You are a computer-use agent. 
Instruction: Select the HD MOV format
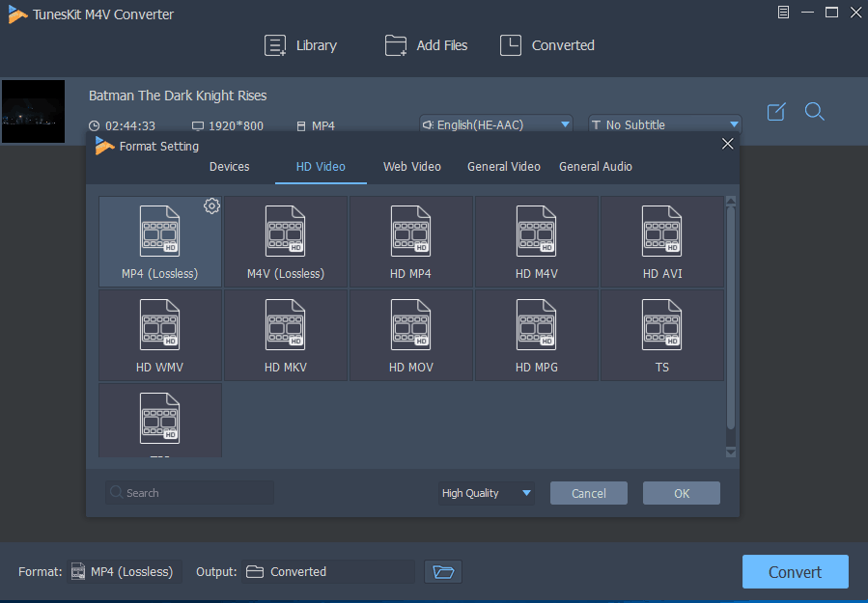click(410, 335)
